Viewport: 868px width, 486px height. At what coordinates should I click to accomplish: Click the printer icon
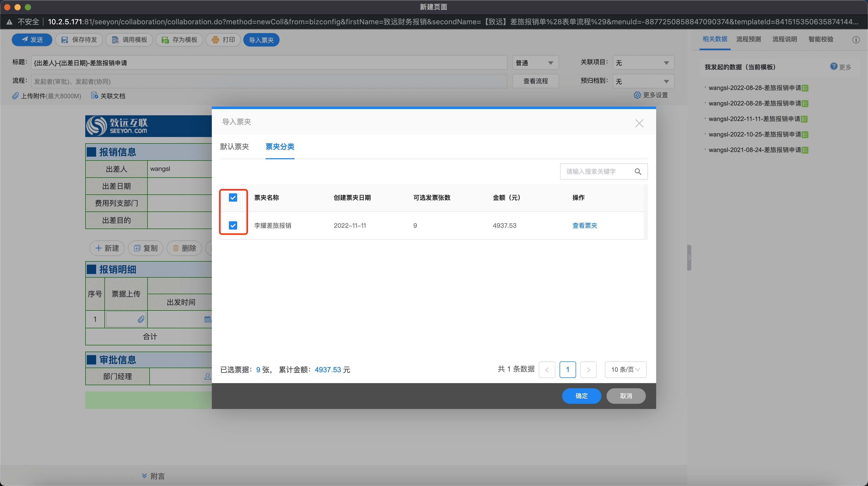click(x=215, y=40)
